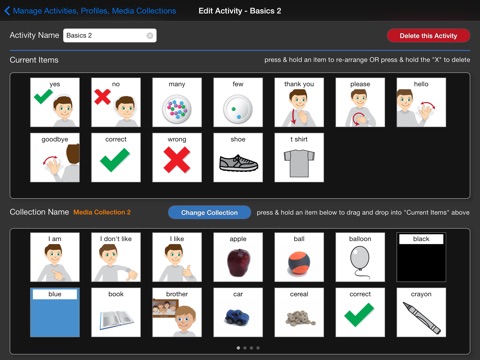The height and width of the screenshot is (360, 480).
Task: Select the 'correct' card in the media collection
Action: [360, 312]
